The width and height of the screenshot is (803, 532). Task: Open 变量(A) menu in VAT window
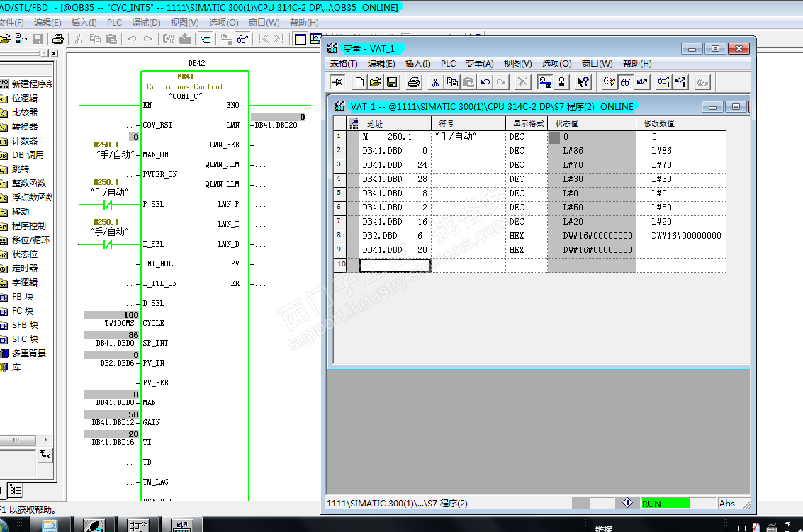[479, 64]
